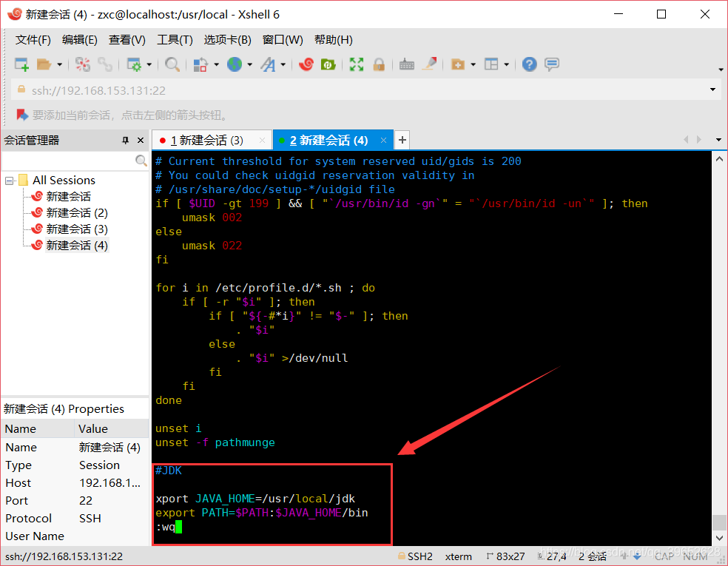Click the new folder toolbar icon

coord(458,64)
